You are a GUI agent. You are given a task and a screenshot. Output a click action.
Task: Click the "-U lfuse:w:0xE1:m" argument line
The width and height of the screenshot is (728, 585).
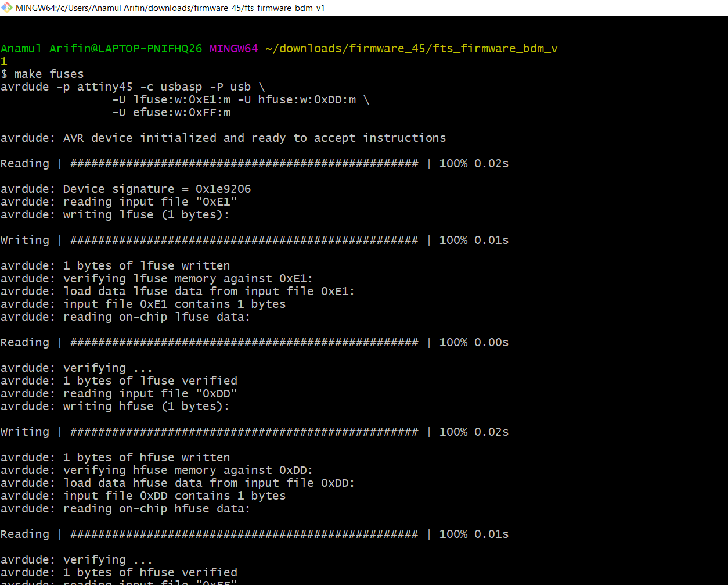241,100
